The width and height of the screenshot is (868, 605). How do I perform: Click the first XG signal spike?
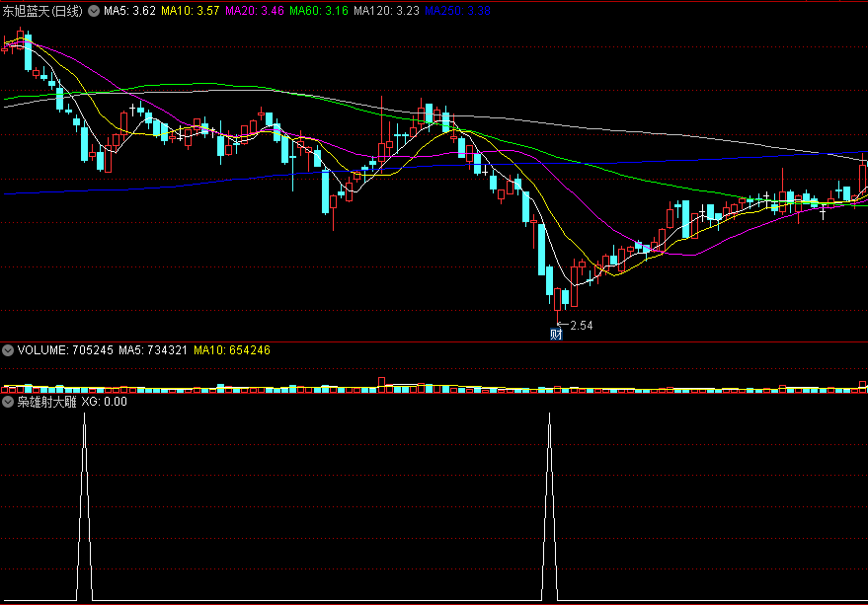84,506
